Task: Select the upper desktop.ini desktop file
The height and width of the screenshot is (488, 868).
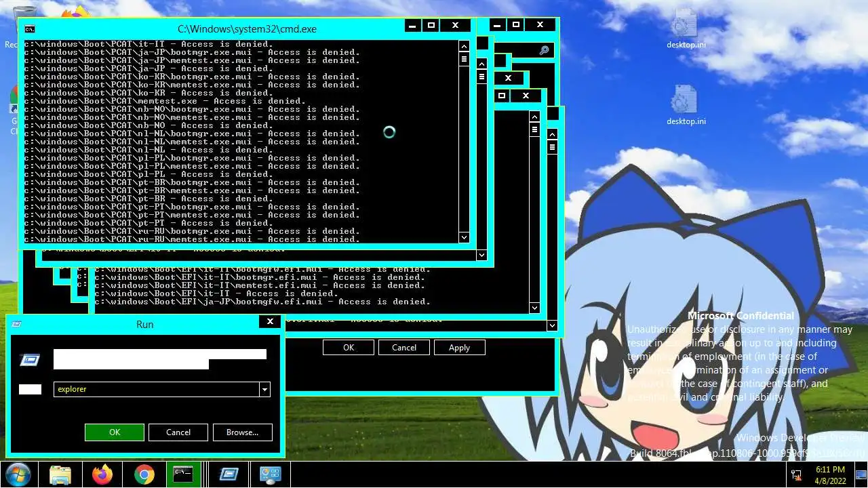Action: [685, 30]
